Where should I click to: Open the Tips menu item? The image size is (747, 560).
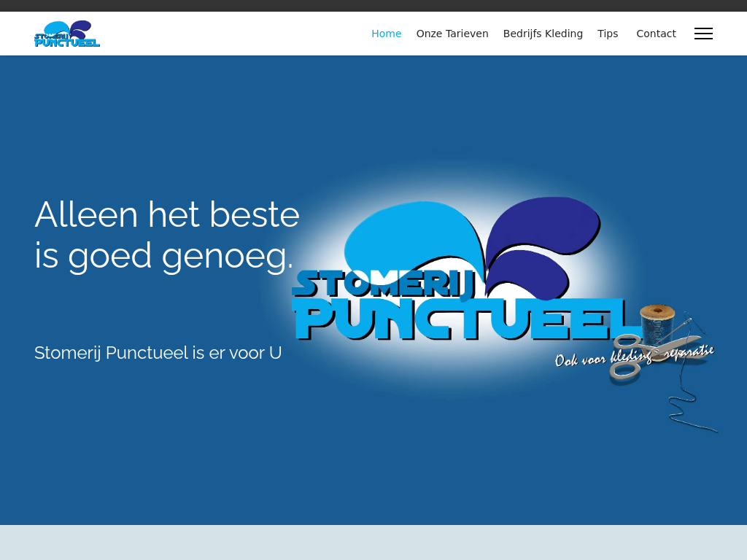click(608, 34)
